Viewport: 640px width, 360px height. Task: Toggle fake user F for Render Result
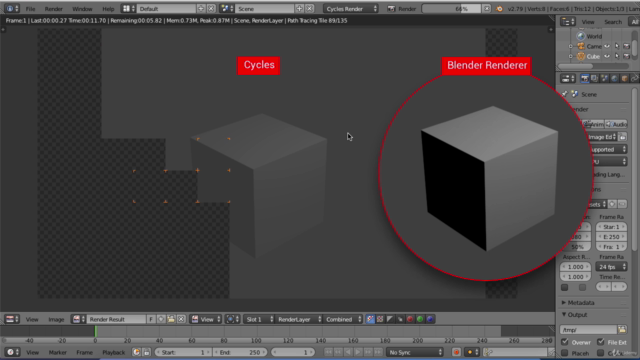[x=151, y=319]
